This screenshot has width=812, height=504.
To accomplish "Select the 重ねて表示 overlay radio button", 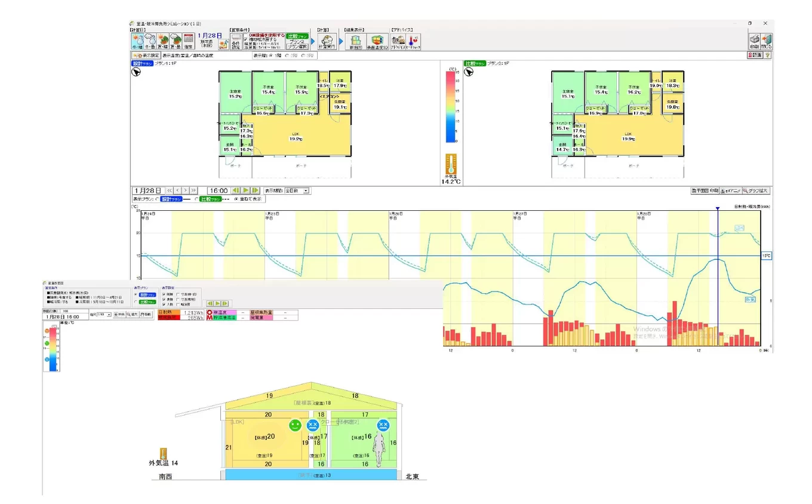I will click(x=236, y=199).
